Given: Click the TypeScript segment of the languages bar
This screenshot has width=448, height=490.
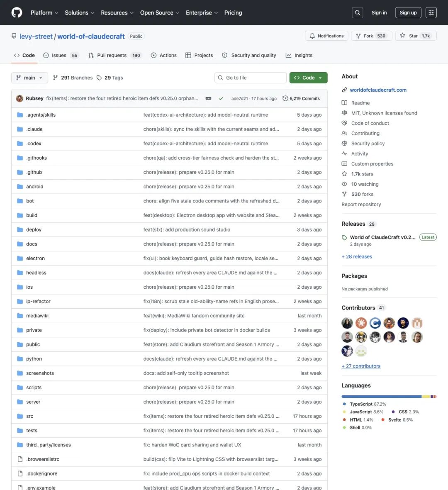Looking at the screenshot, I should [x=382, y=397].
